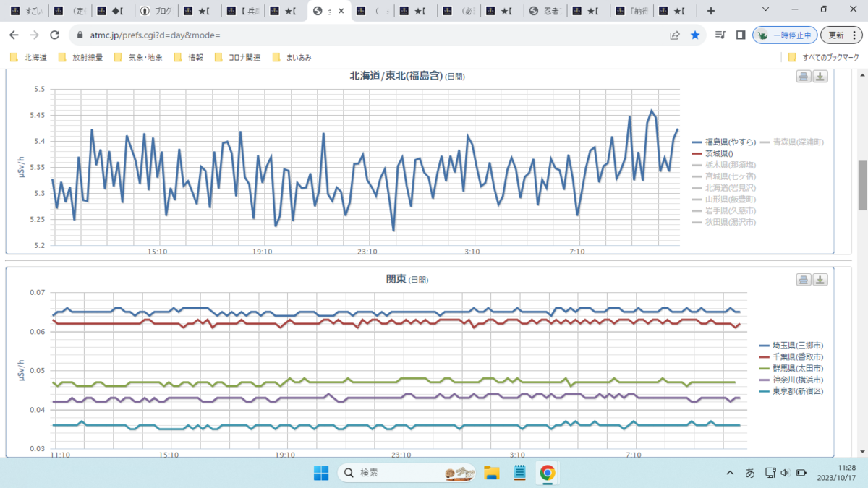Expand the 北海道 bookmark folder
868x488 pixels.
tap(29, 58)
